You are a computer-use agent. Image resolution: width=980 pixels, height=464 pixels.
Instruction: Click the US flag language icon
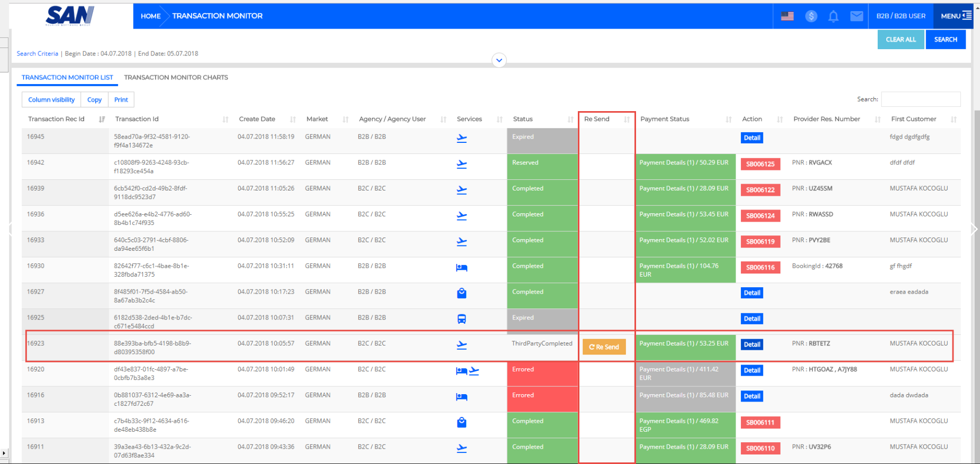pyautogui.click(x=787, y=16)
